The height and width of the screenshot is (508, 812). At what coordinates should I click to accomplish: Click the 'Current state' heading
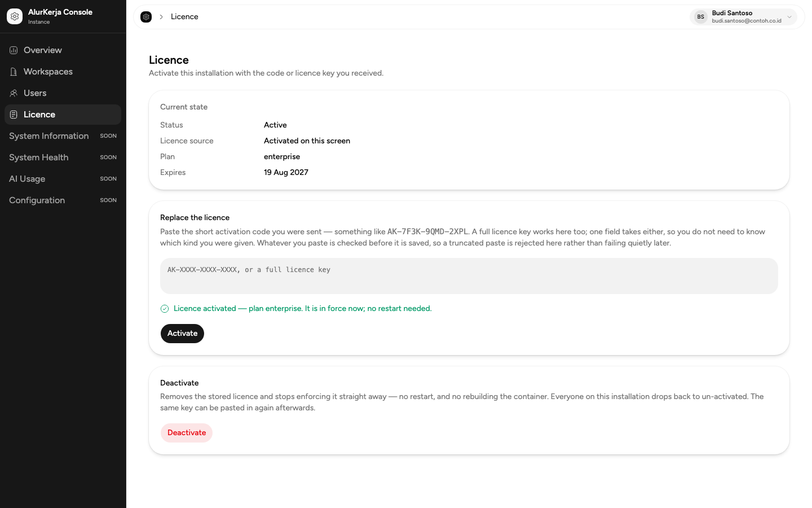coord(184,107)
